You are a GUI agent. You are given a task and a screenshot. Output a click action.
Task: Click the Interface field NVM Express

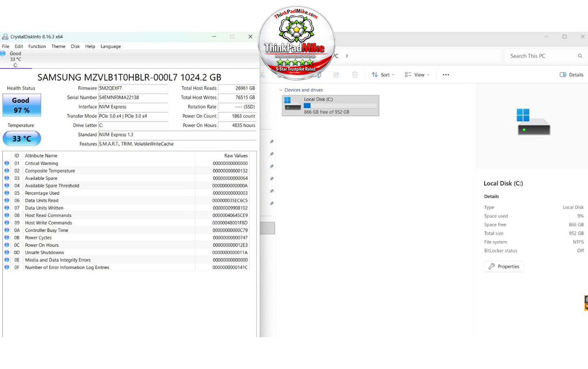133,107
